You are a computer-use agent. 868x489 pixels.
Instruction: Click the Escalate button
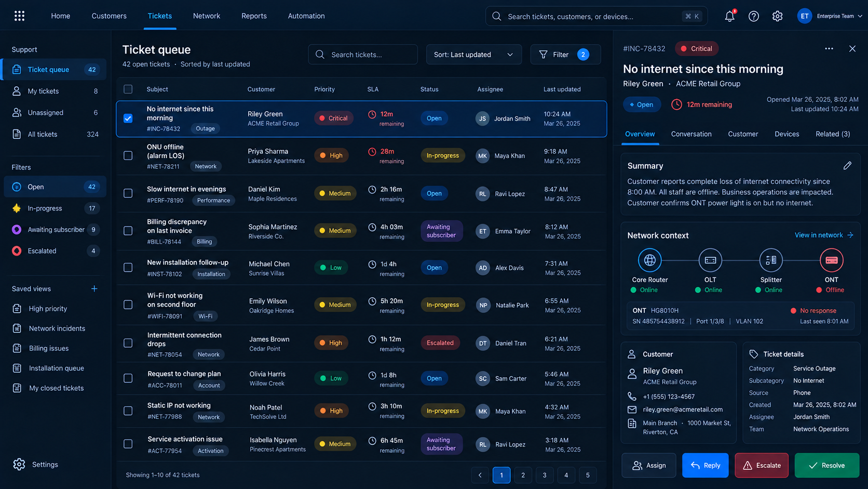(x=762, y=465)
